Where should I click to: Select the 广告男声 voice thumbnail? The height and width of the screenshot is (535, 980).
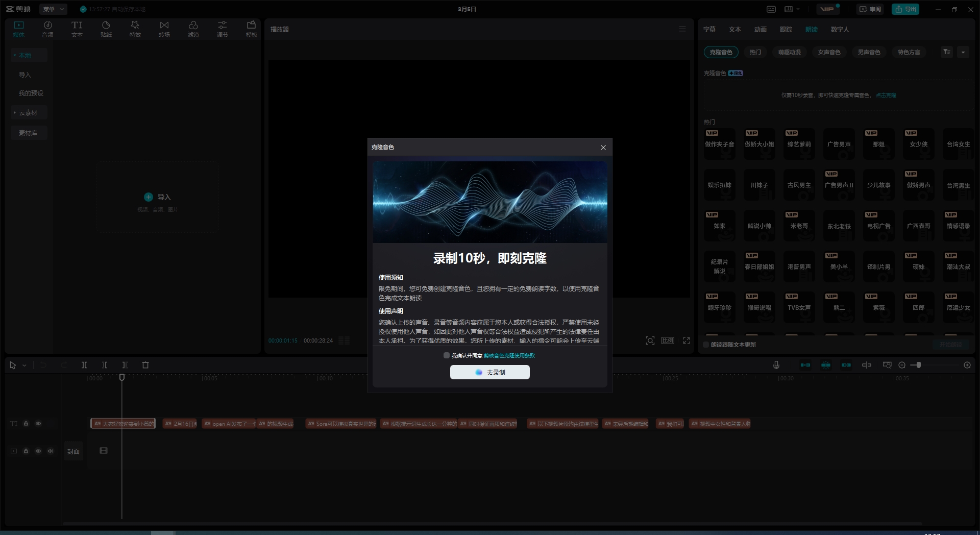pos(839,144)
